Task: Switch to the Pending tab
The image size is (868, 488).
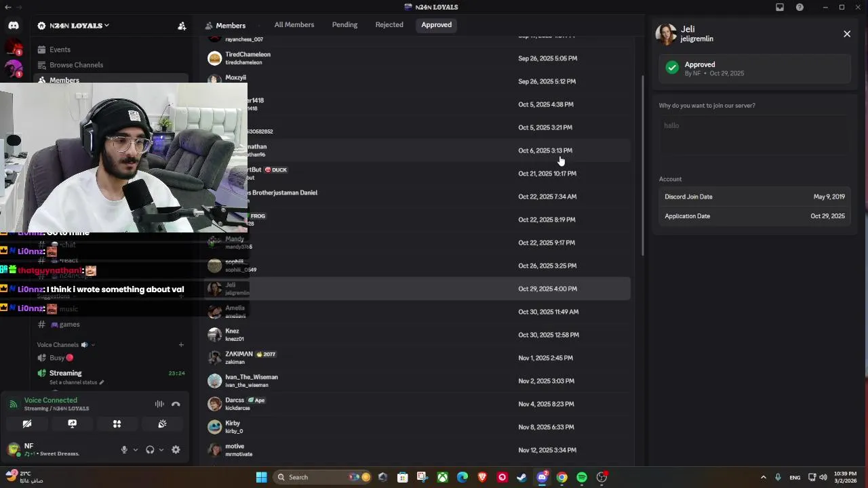Action: [344, 25]
